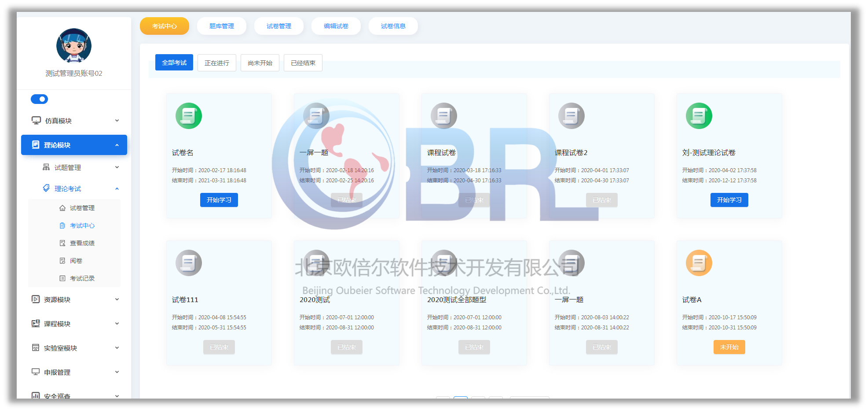Filter by 尚未开始
This screenshot has height=410, width=868.
click(260, 63)
